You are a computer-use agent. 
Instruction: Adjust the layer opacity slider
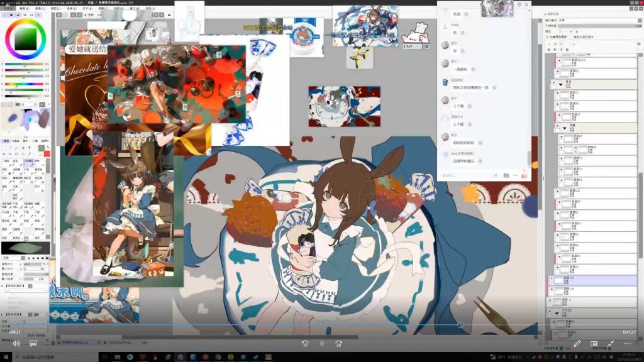click(599, 25)
